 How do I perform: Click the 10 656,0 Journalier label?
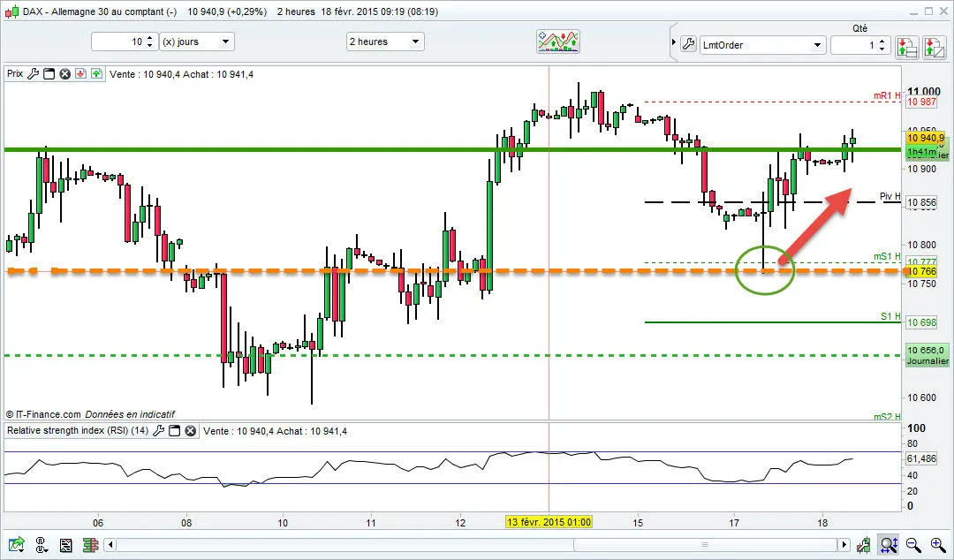927,355
